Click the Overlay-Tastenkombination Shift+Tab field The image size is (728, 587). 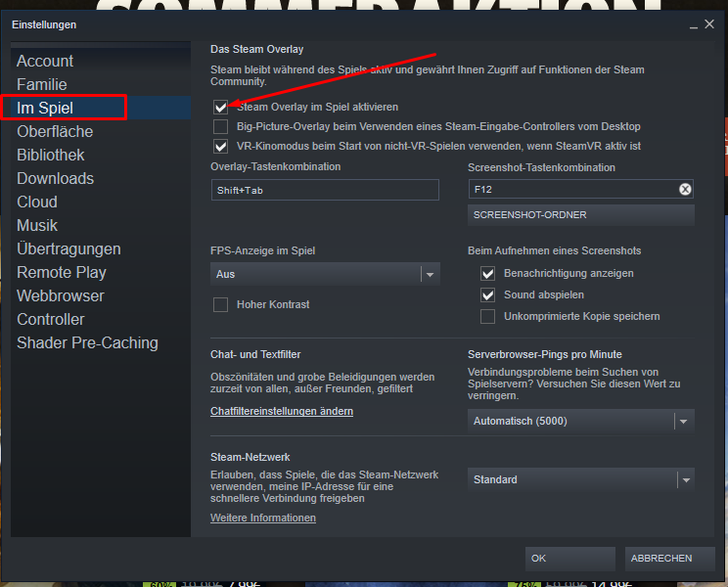[x=325, y=191]
